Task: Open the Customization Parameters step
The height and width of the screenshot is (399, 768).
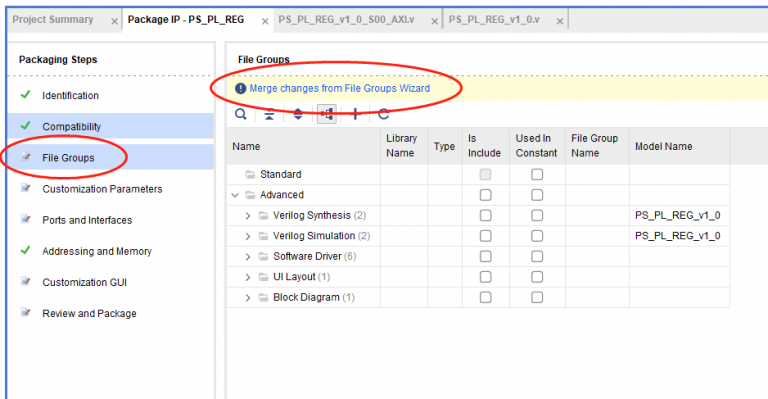Action: click(x=102, y=189)
